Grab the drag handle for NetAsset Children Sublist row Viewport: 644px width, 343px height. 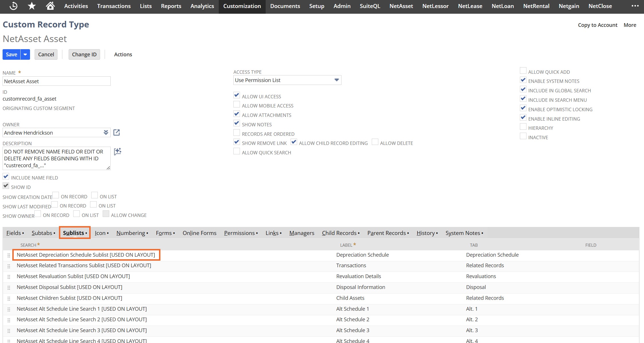pyautogui.click(x=9, y=299)
